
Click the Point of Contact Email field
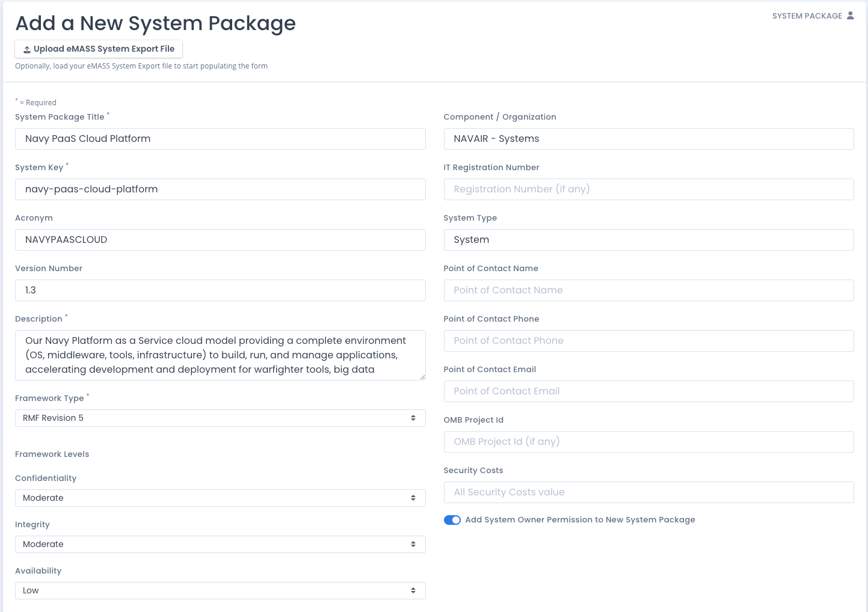point(648,391)
